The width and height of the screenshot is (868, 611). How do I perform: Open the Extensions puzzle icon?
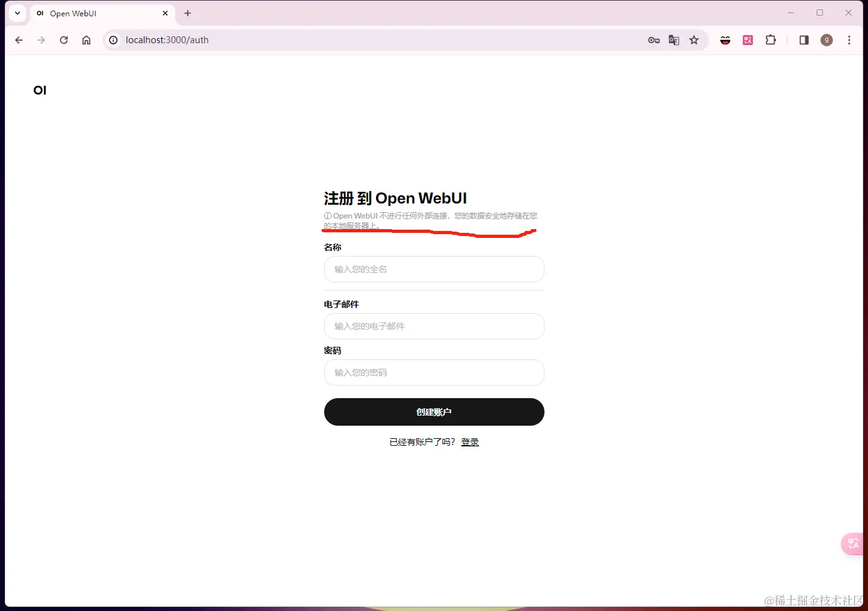[771, 40]
